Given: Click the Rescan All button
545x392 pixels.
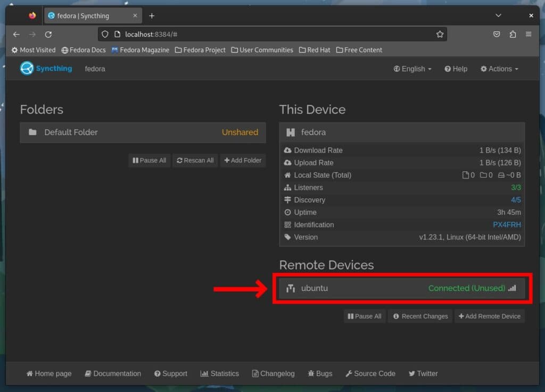Looking at the screenshot, I should click(195, 161).
